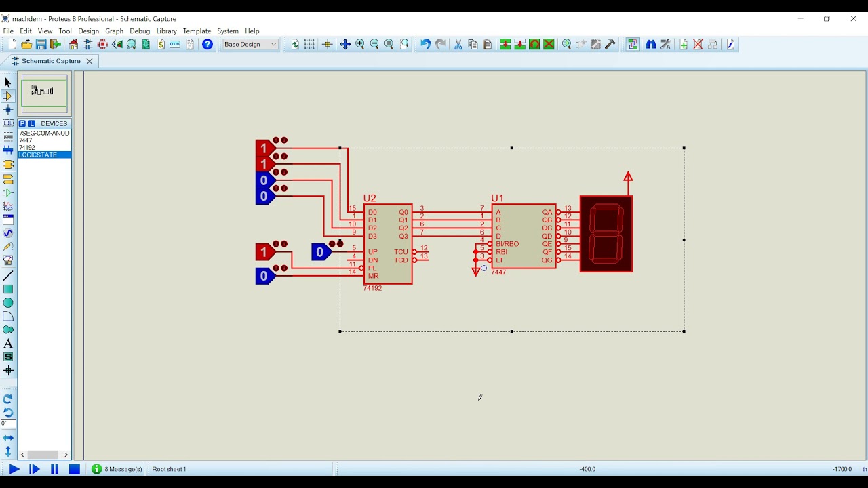The height and width of the screenshot is (488, 868).
Task: Rotate the selected block using green rotate icon
Action: click(534, 45)
